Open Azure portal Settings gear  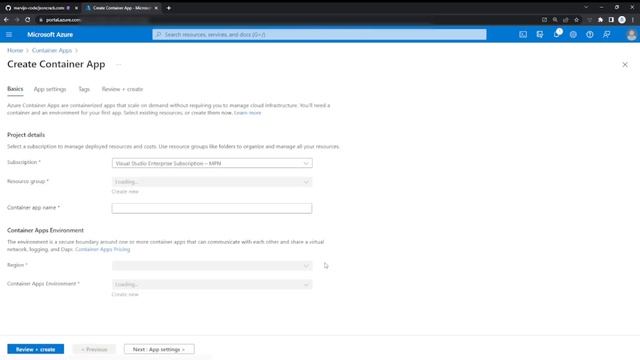[x=573, y=35]
